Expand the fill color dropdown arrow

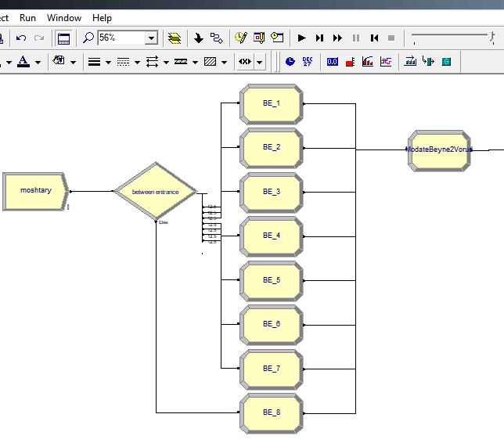pos(74,62)
